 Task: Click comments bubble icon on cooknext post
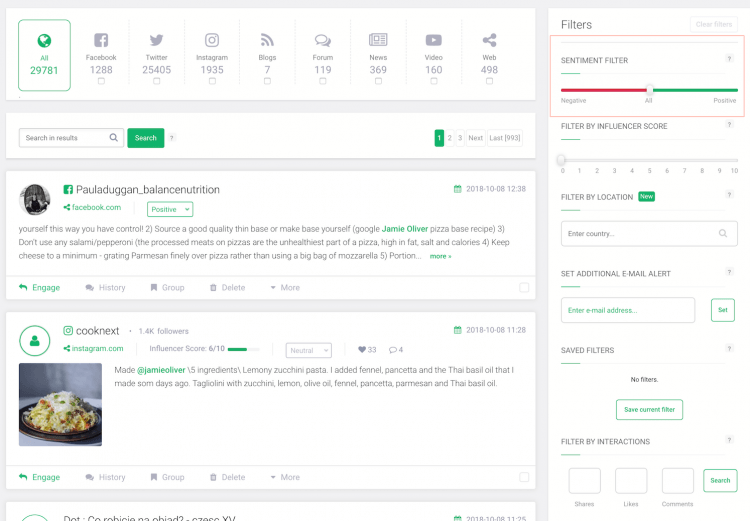pos(393,350)
